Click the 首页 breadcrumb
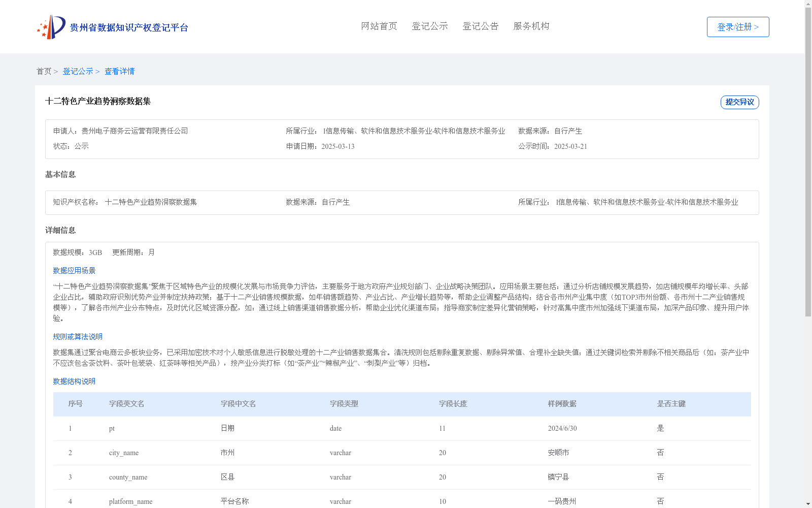This screenshot has width=812, height=508. pos(44,72)
